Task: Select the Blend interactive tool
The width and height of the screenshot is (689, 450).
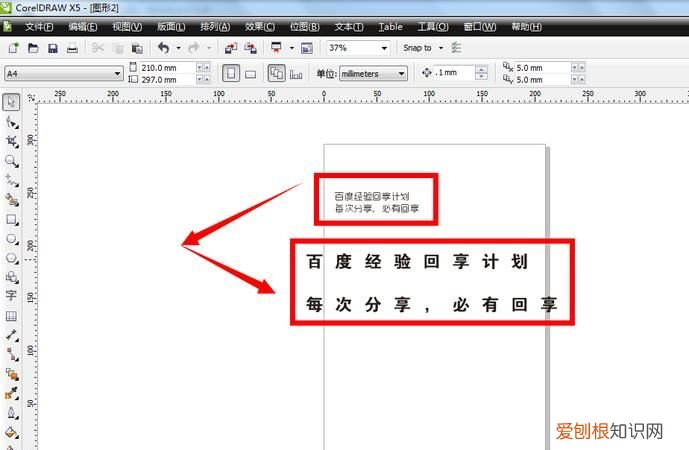Action: pyautogui.click(x=11, y=374)
